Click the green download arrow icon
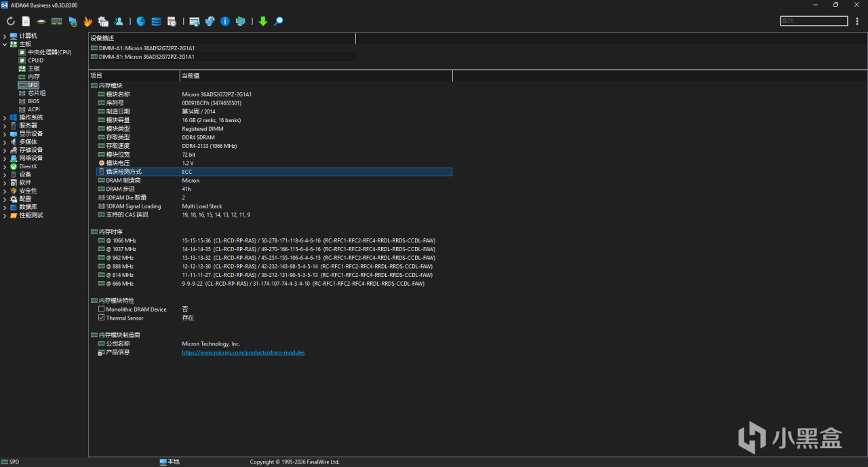The width and height of the screenshot is (868, 467). (263, 21)
